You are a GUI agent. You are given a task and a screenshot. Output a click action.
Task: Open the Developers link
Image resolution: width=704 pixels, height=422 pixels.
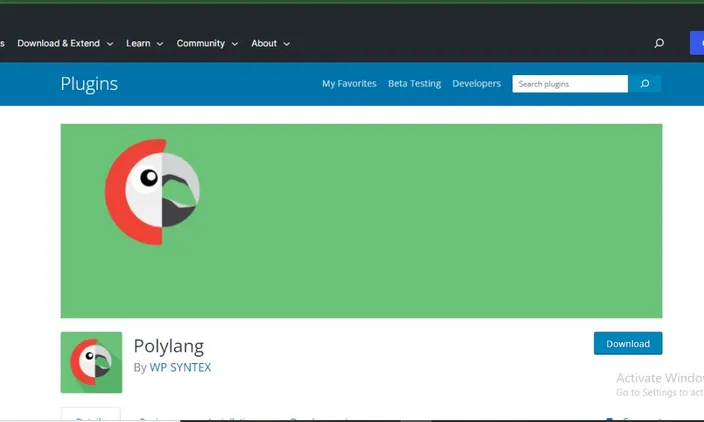click(x=476, y=84)
